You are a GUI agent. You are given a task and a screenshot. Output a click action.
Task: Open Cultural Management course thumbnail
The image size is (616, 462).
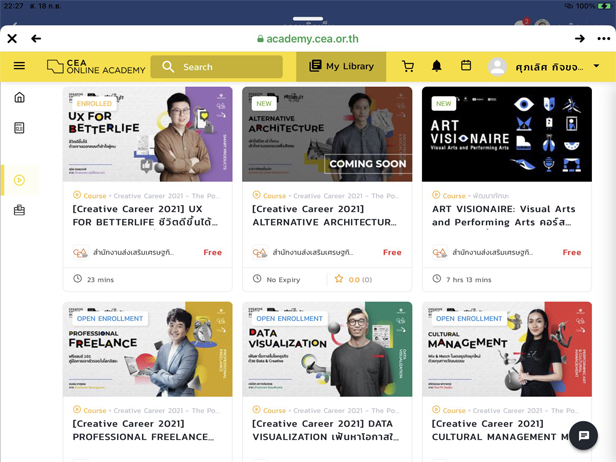pos(507,349)
